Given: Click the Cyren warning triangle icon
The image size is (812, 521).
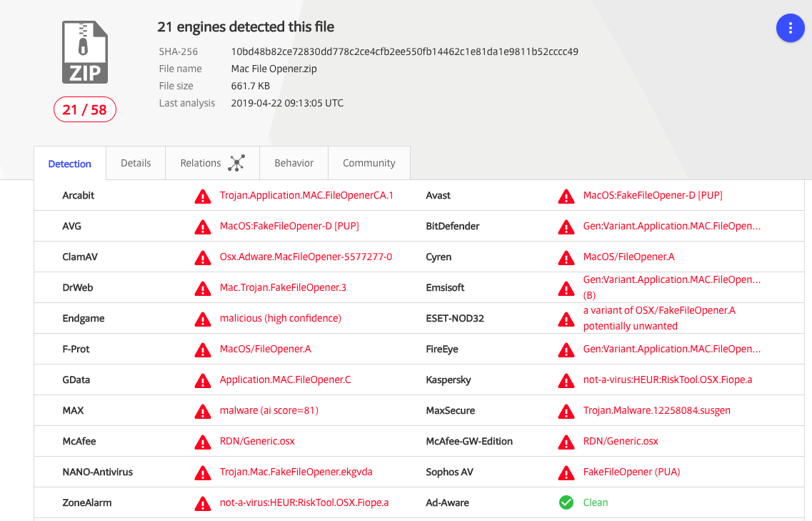Looking at the screenshot, I should (x=566, y=258).
